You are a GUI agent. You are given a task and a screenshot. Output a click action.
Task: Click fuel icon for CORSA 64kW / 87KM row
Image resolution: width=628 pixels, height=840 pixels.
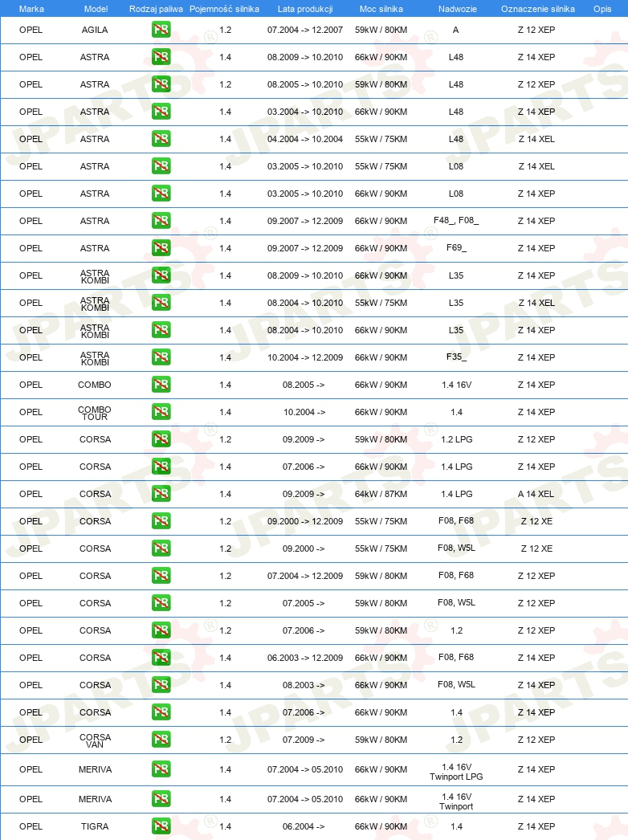(x=161, y=494)
